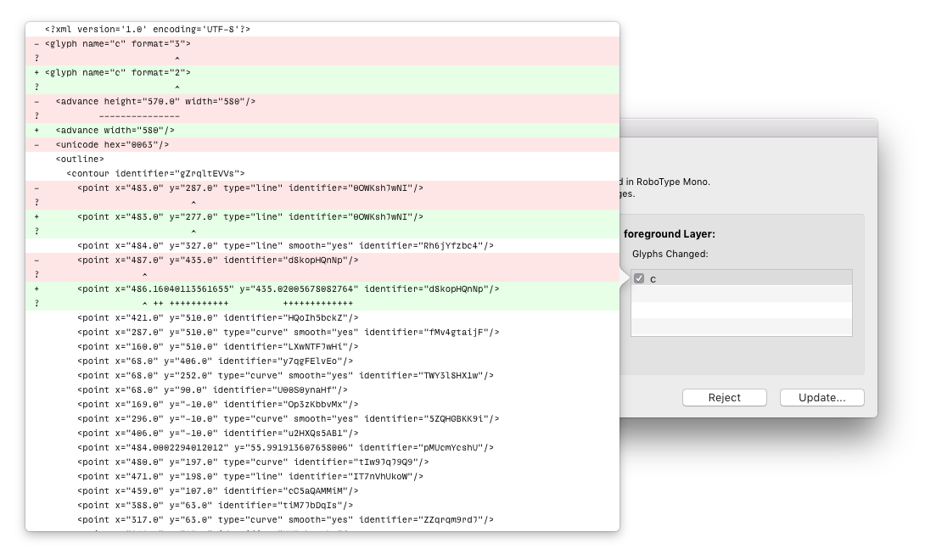The width and height of the screenshot is (925, 560).
Task: Select the removed advance height="570.0" line
Action: [x=155, y=101]
